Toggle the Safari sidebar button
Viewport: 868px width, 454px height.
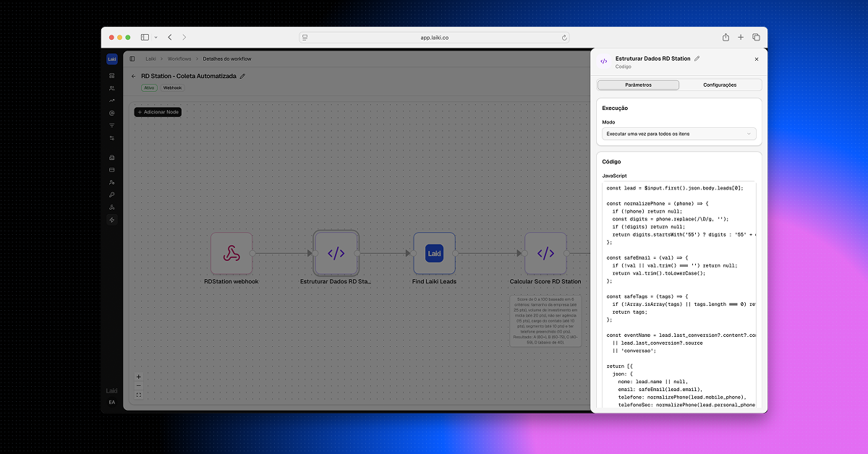pos(145,37)
